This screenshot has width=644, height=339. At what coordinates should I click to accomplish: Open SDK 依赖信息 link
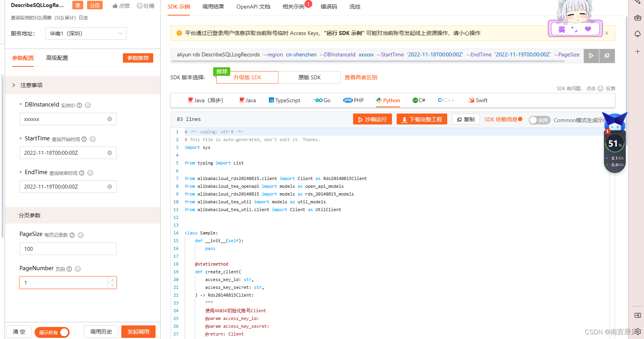point(503,119)
